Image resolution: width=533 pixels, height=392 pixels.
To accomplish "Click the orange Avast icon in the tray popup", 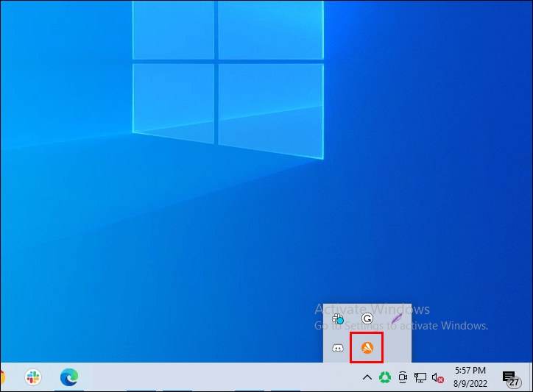I will [x=367, y=348].
